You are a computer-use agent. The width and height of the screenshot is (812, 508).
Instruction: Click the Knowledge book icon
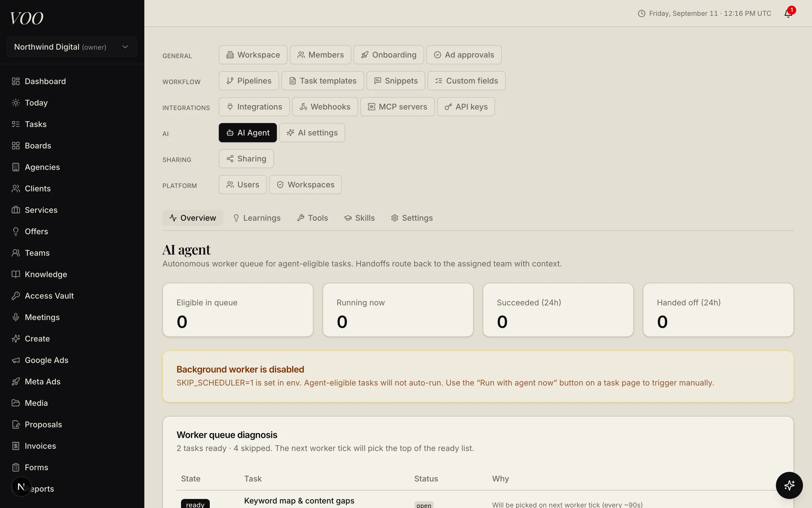click(x=16, y=274)
